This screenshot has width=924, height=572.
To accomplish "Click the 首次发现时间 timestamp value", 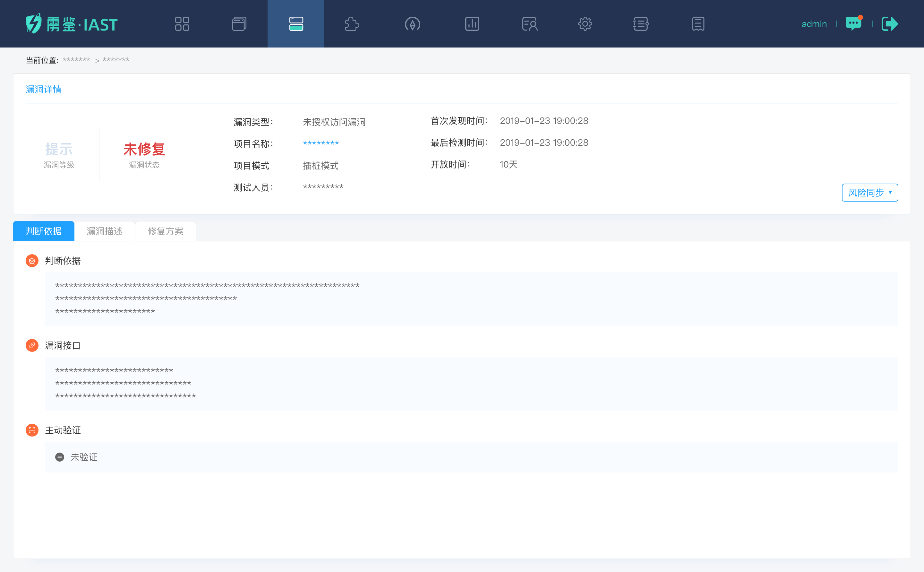I will click(544, 121).
